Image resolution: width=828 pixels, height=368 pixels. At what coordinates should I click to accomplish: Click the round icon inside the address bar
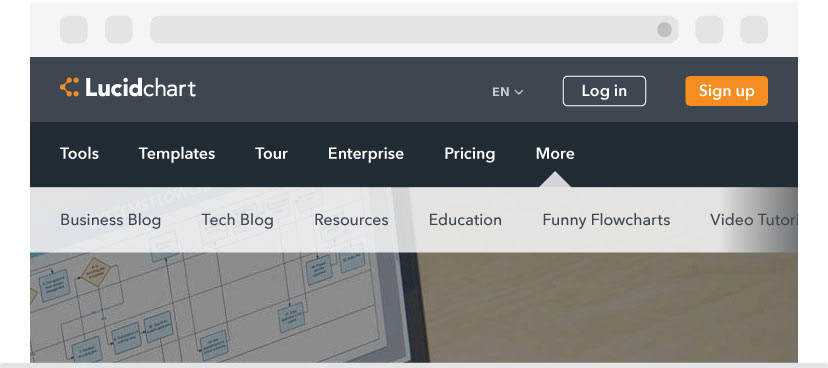[664, 30]
